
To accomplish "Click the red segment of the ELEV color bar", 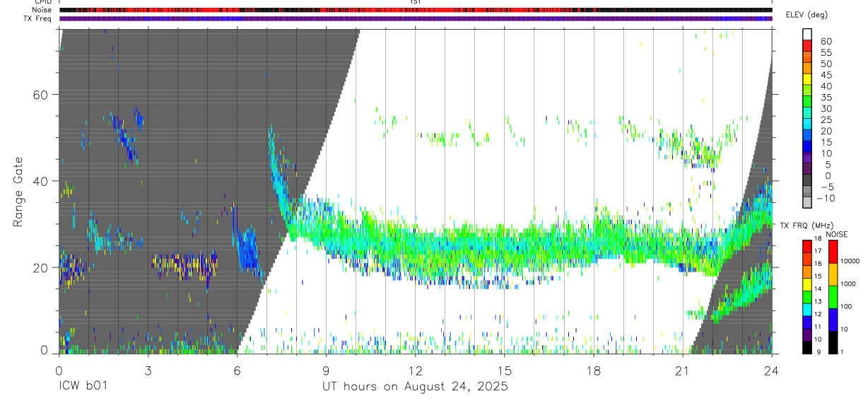I will pyautogui.click(x=807, y=46).
